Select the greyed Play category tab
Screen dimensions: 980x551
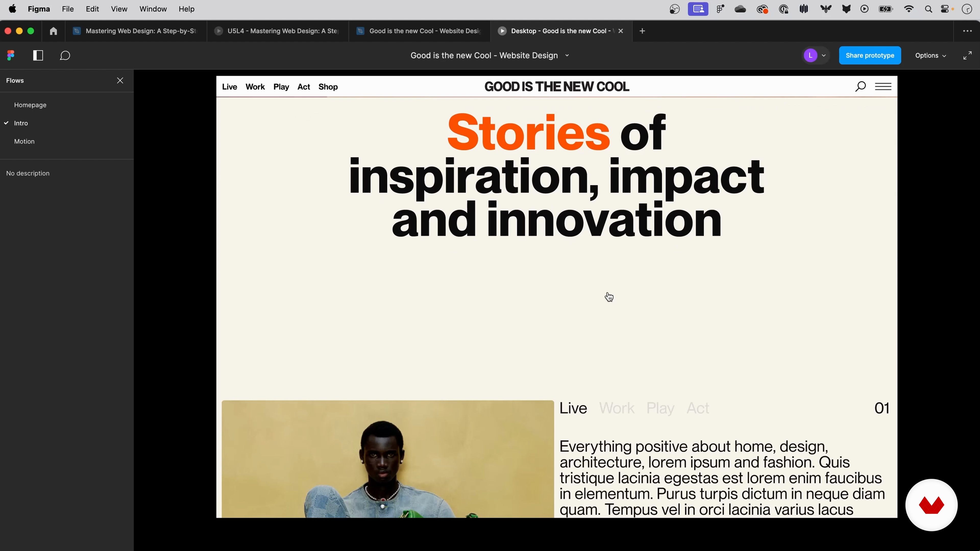(660, 408)
